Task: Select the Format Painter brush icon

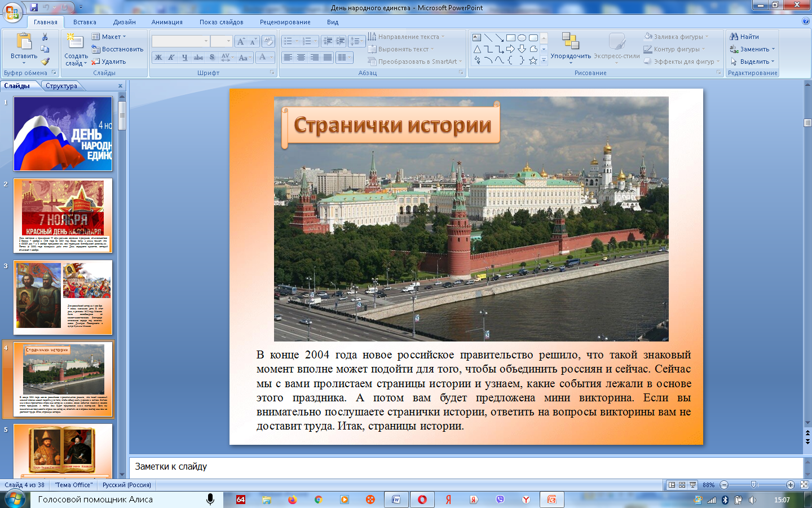Action: coord(45,62)
